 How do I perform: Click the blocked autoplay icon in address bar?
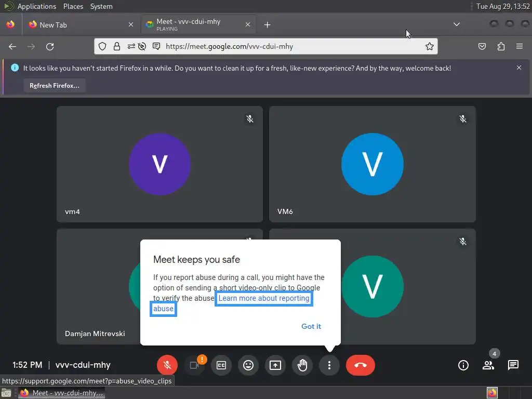click(x=142, y=46)
